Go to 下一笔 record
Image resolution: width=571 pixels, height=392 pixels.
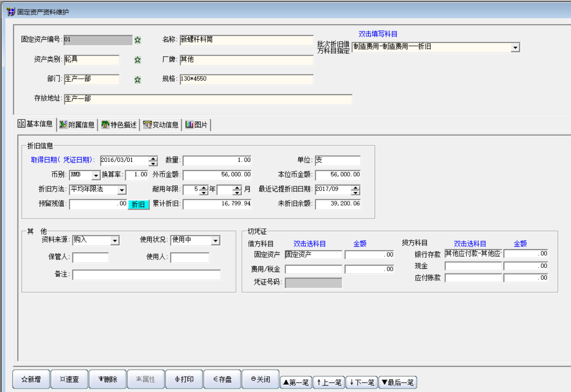pos(362,382)
